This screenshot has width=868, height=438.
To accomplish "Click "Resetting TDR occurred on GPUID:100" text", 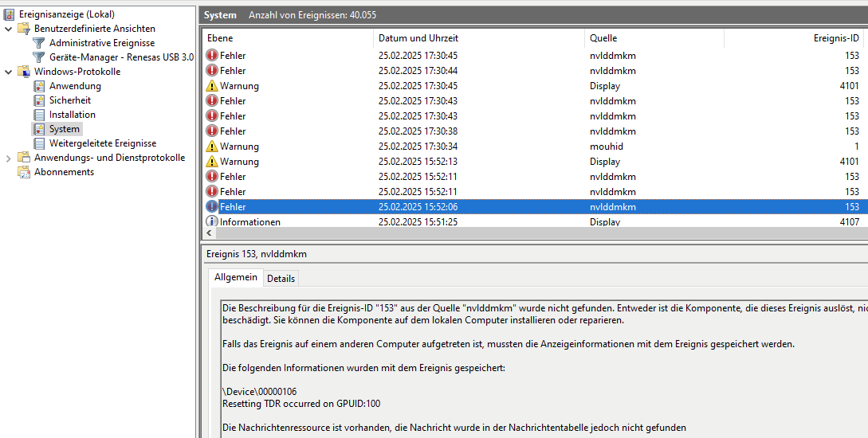I will coord(301,404).
